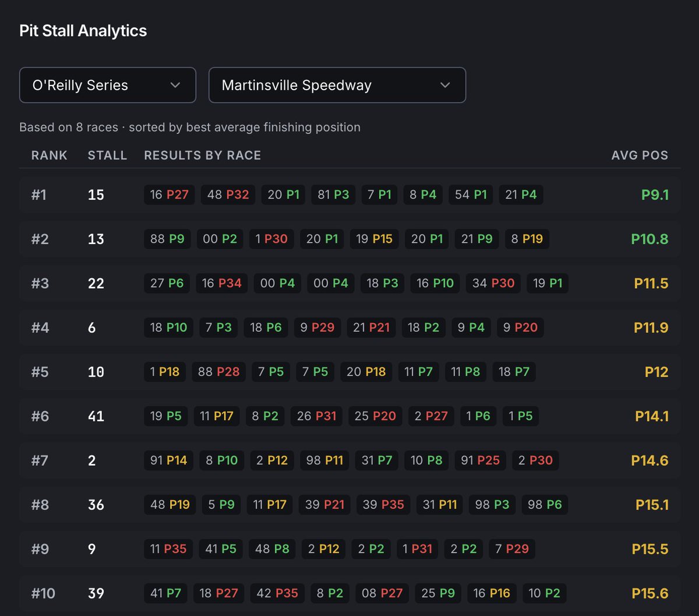699x616 pixels.
Task: Click the 8 P19 result chip
Action: pyautogui.click(x=527, y=239)
